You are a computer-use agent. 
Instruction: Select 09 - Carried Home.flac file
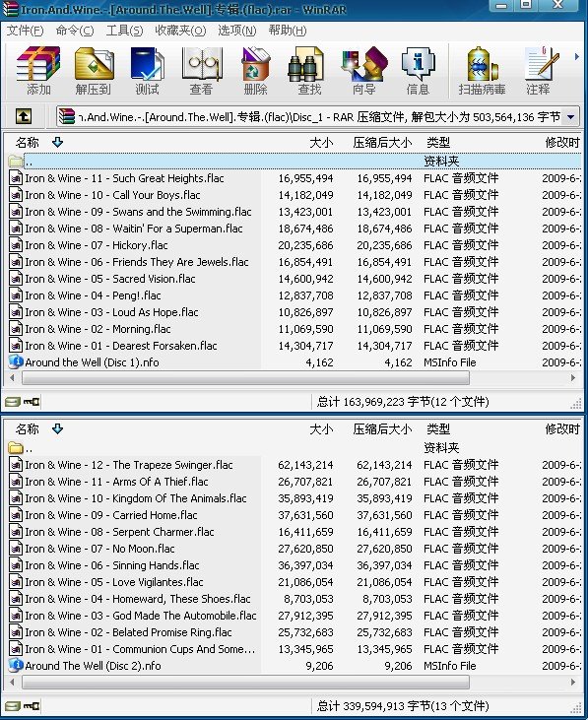pyautogui.click(x=111, y=515)
